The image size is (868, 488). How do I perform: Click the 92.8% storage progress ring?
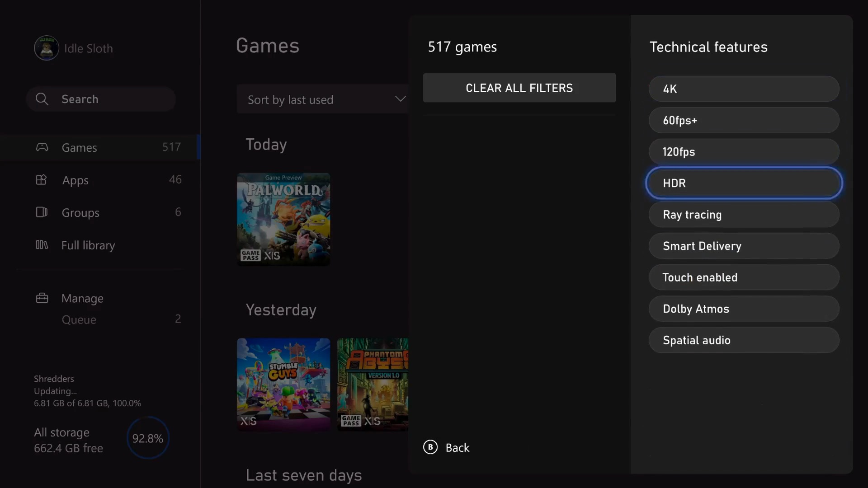click(148, 438)
